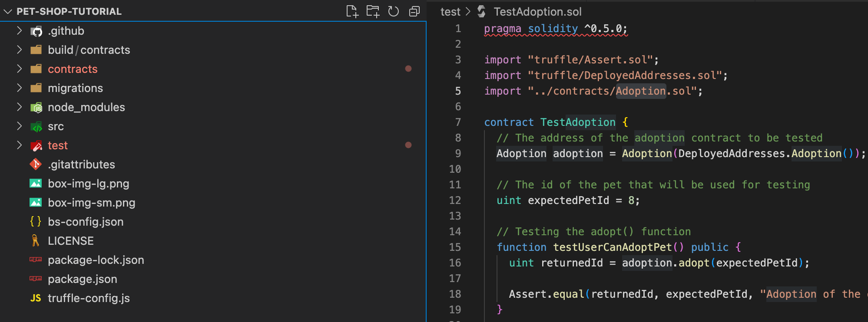Click the PET-SHOP-TUTORIAL header title
Viewport: 868px width, 322px height.
click(69, 11)
